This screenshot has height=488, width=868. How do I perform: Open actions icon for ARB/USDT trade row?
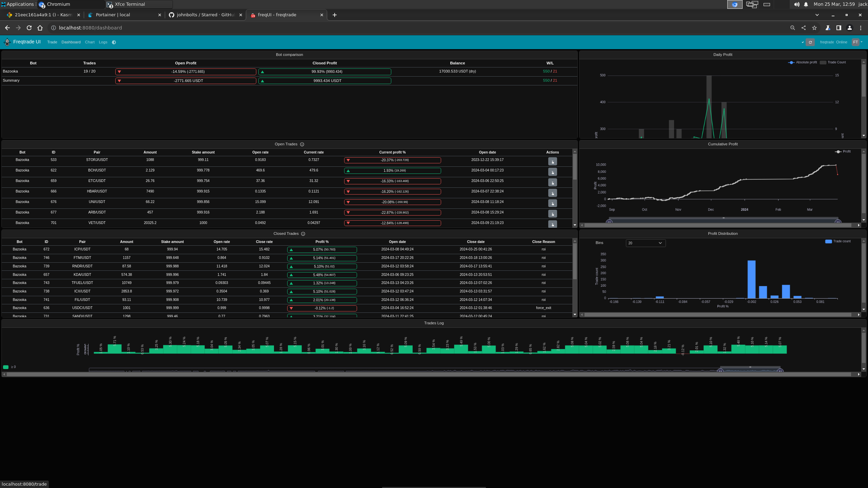(552, 214)
